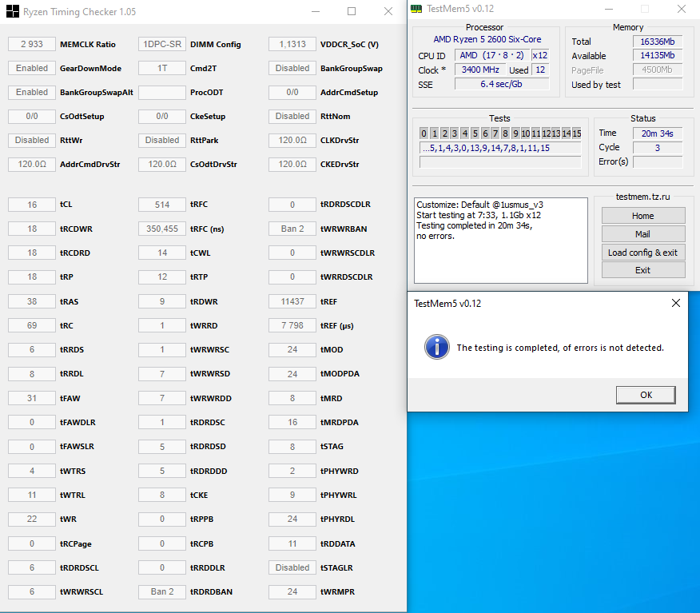Click the test sequence field
The image size is (700, 613).
point(500,148)
